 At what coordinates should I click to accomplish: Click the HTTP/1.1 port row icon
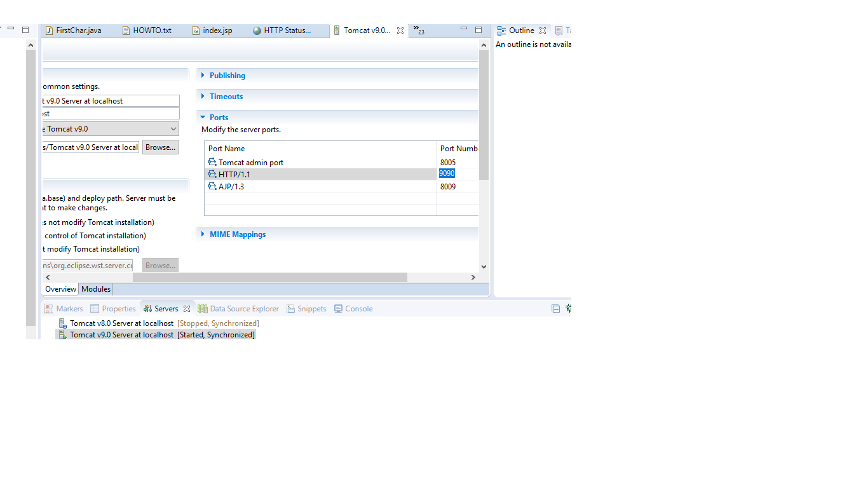point(212,174)
